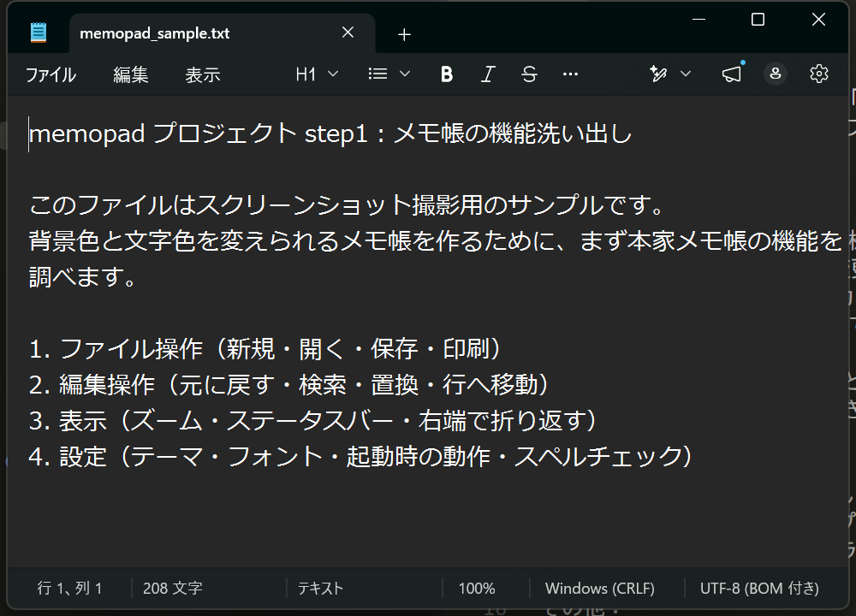Image resolution: width=856 pixels, height=616 pixels.
Task: Click status bar count '208 文字'
Action: (173, 588)
